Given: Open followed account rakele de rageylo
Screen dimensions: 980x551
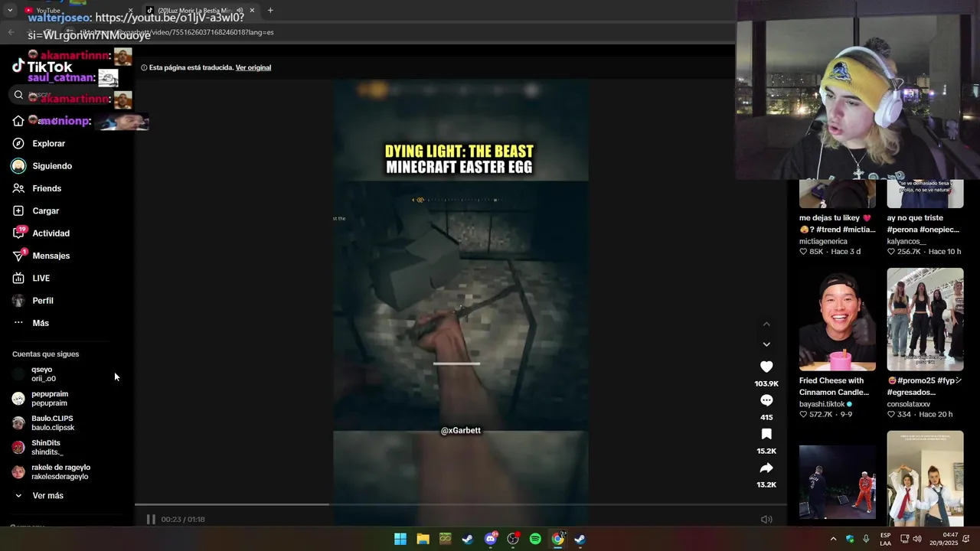Looking at the screenshot, I should (x=60, y=472).
